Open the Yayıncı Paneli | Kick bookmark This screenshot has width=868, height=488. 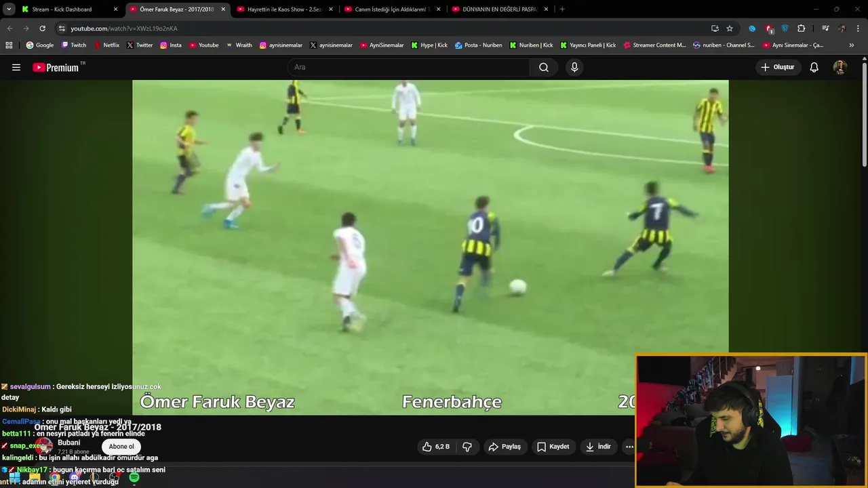[588, 45]
